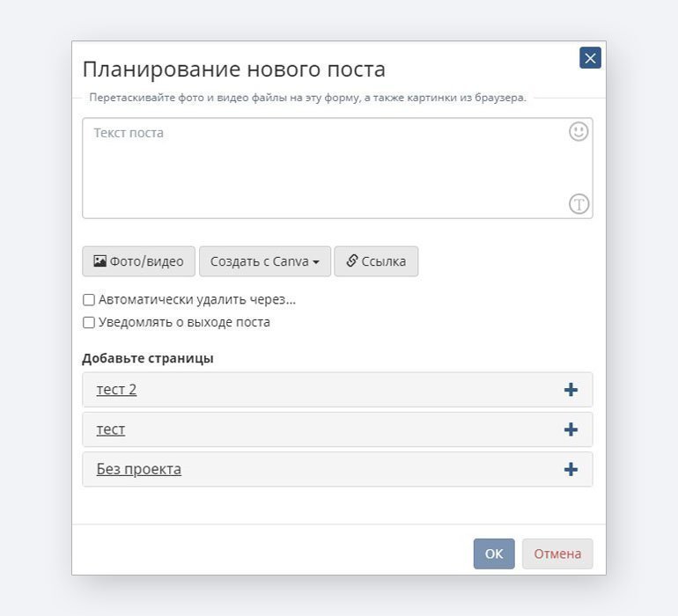Close the post planning dialog
Image resolution: width=678 pixels, height=616 pixels.
click(x=590, y=58)
